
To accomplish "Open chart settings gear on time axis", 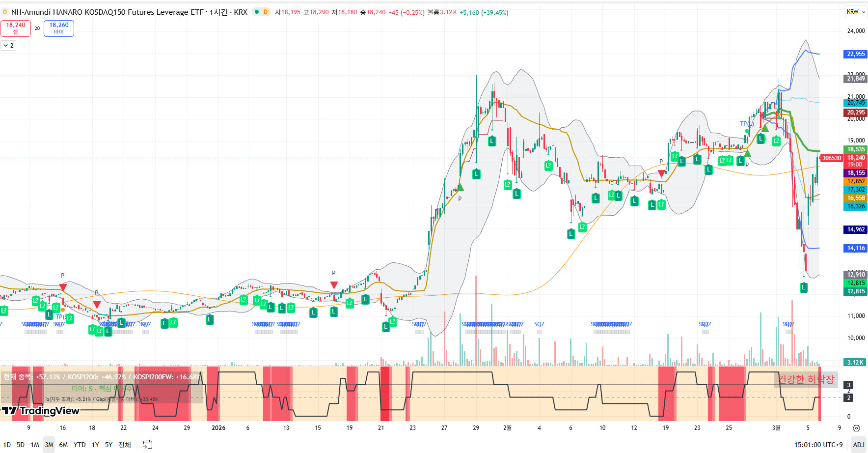I will 856,428.
